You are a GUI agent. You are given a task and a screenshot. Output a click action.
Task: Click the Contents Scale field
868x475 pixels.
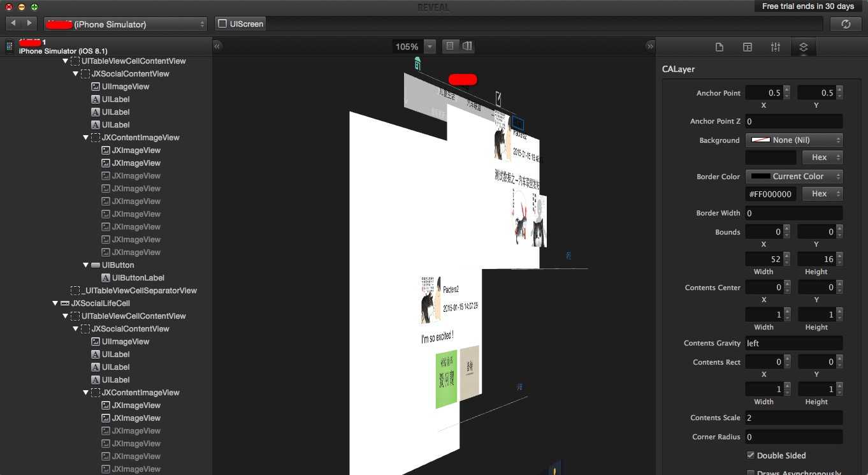(x=794, y=418)
